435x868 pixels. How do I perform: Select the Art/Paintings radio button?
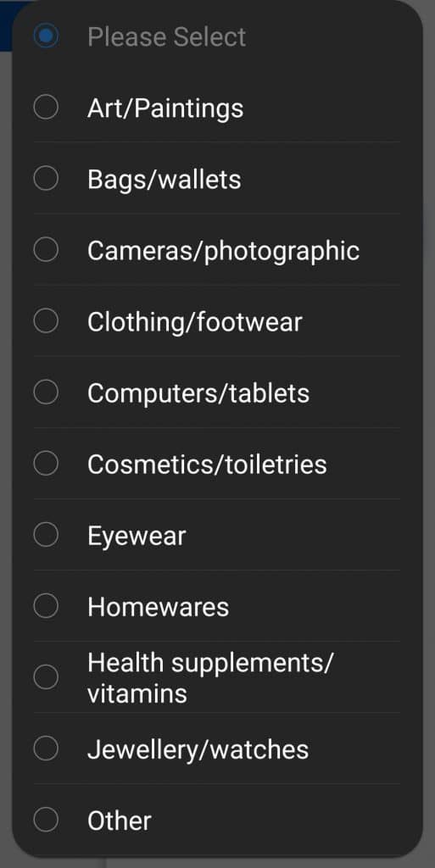coord(46,107)
